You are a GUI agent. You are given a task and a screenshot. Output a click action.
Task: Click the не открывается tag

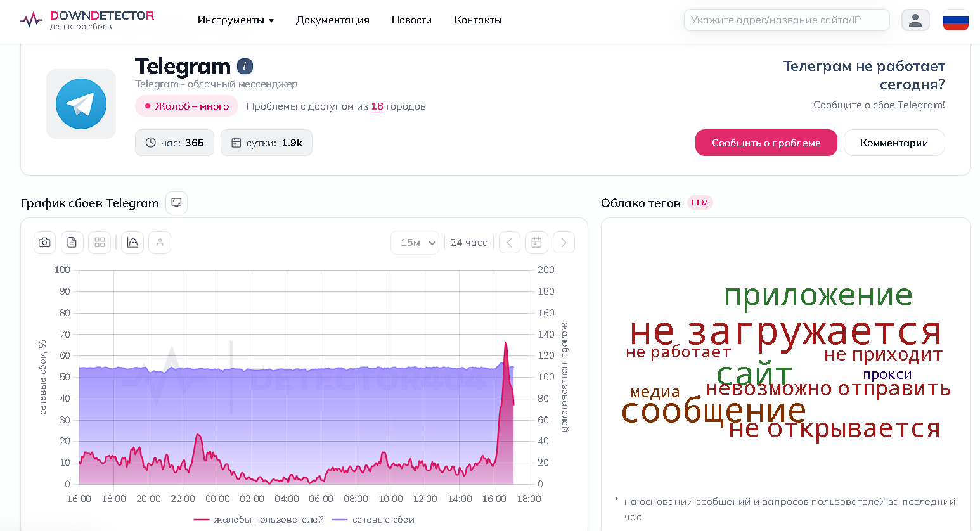click(x=834, y=429)
